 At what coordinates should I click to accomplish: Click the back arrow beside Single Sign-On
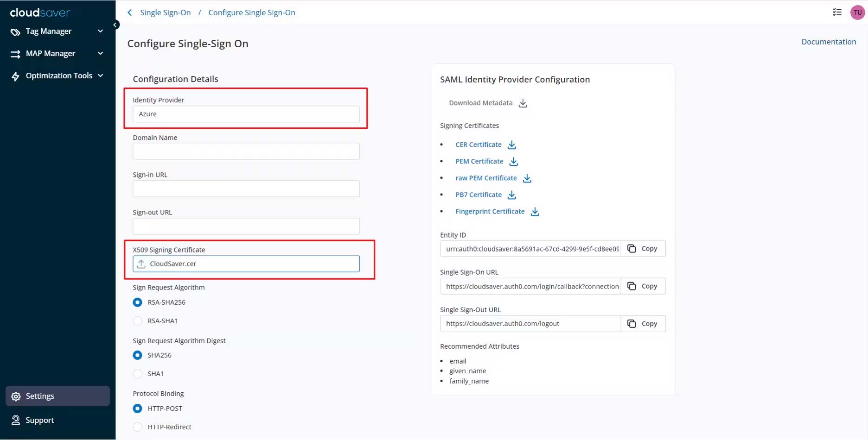coord(130,13)
